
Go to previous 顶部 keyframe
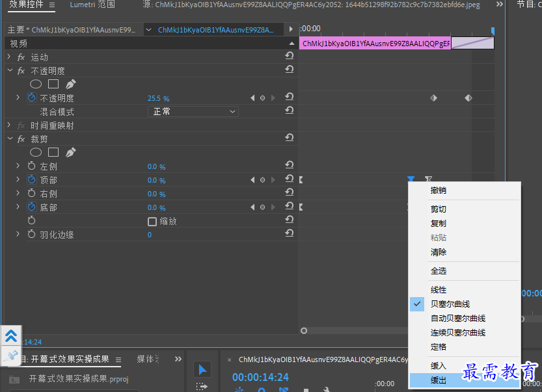[x=252, y=180]
